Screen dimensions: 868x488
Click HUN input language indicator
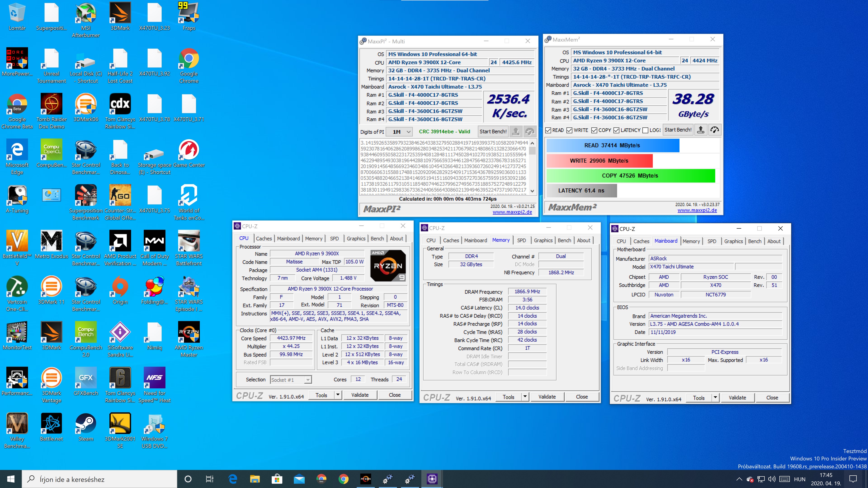800,479
